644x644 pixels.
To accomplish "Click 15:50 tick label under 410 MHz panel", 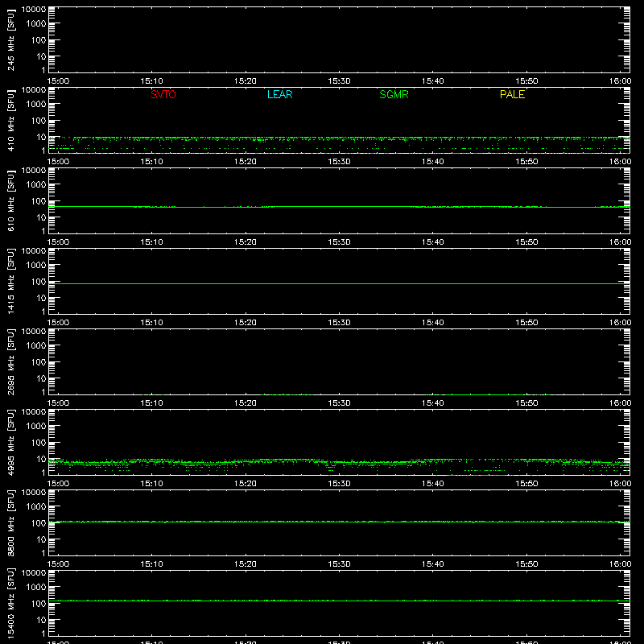I will click(526, 162).
